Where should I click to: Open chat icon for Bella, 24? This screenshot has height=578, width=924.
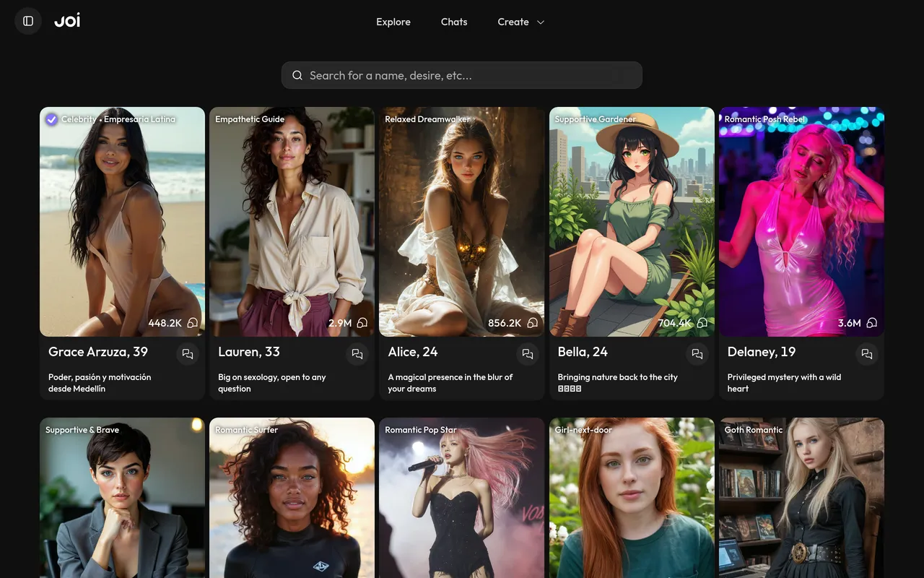pos(697,354)
